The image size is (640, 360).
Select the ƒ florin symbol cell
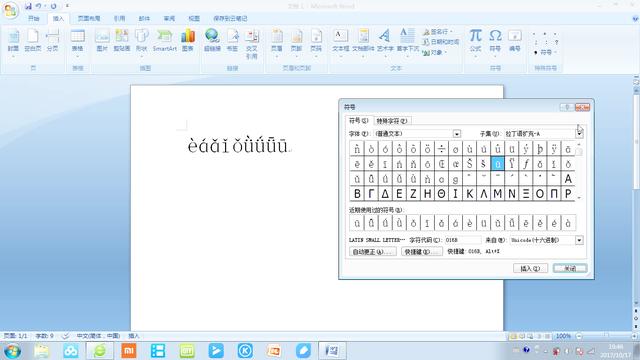point(526,164)
